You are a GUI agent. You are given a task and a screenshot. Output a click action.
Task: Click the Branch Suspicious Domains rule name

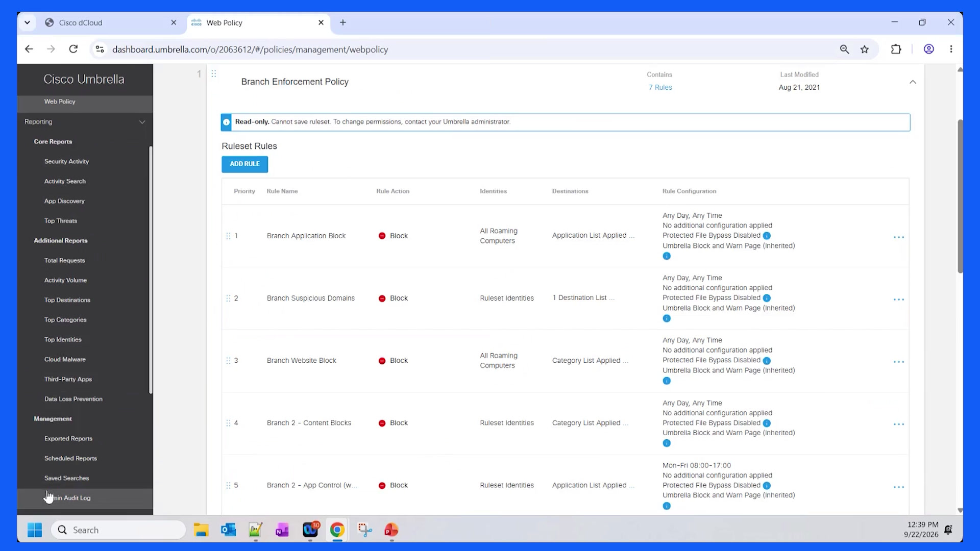click(310, 298)
